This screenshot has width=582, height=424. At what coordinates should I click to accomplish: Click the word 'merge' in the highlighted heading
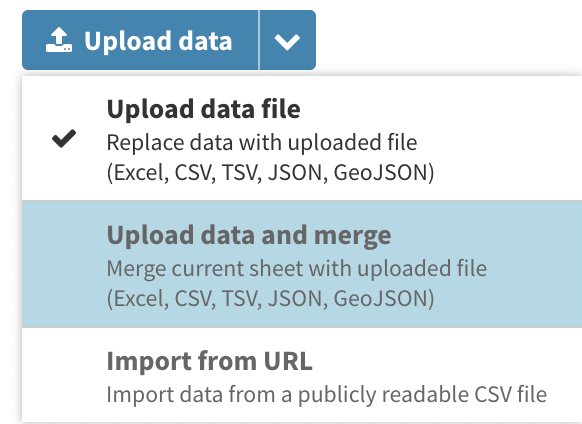click(352, 236)
